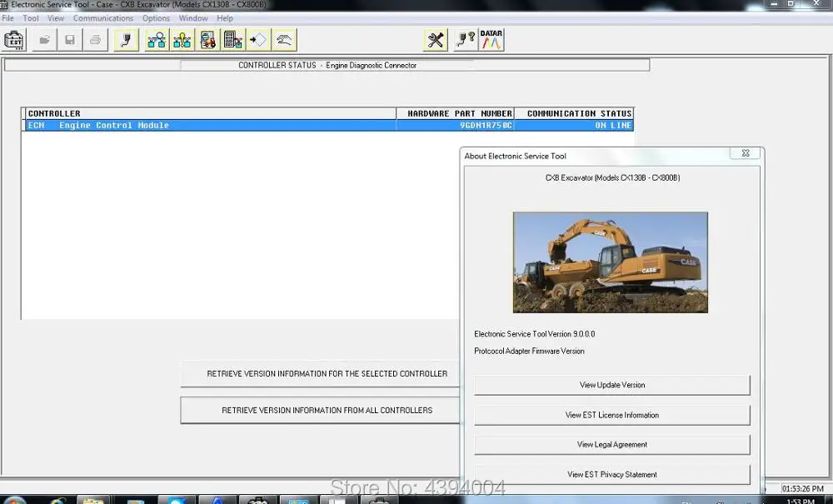
Task: Click the ON LINE communication status cell
Action: pos(574,125)
